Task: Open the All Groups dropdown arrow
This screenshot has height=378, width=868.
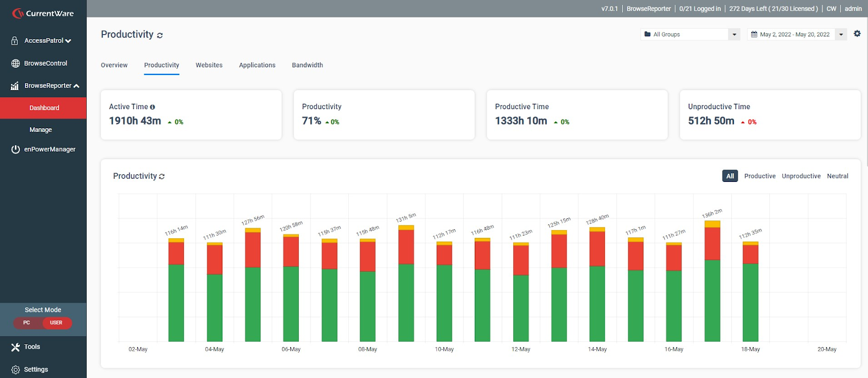Action: [x=734, y=34]
